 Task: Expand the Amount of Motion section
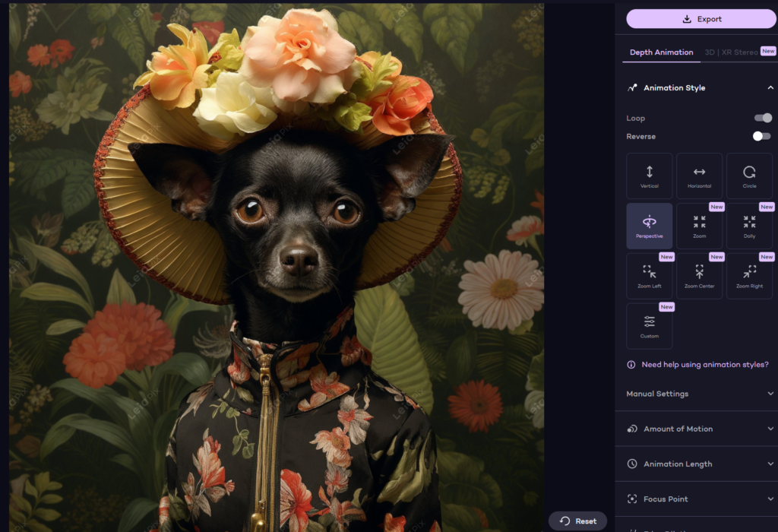pos(699,429)
